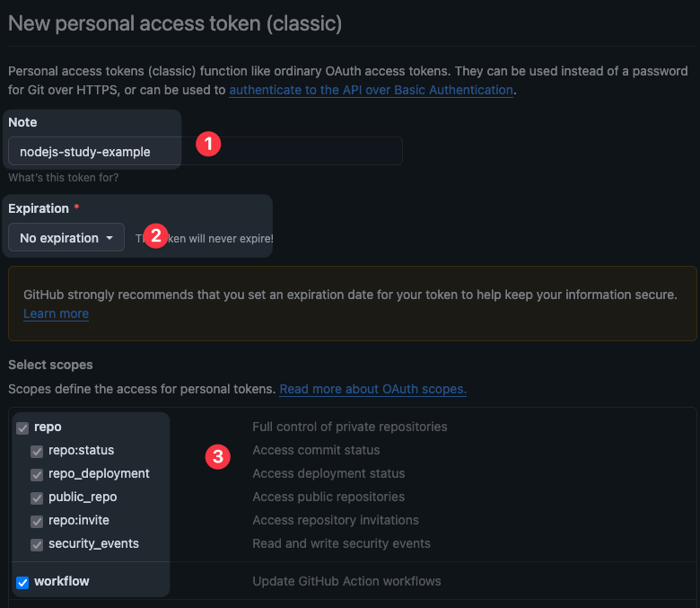Click the public_repo scope label
Viewport: 700px width, 608px height.
pyautogui.click(x=83, y=497)
